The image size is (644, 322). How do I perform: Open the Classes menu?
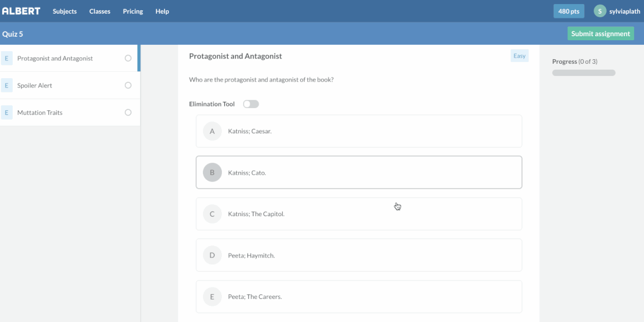99,11
